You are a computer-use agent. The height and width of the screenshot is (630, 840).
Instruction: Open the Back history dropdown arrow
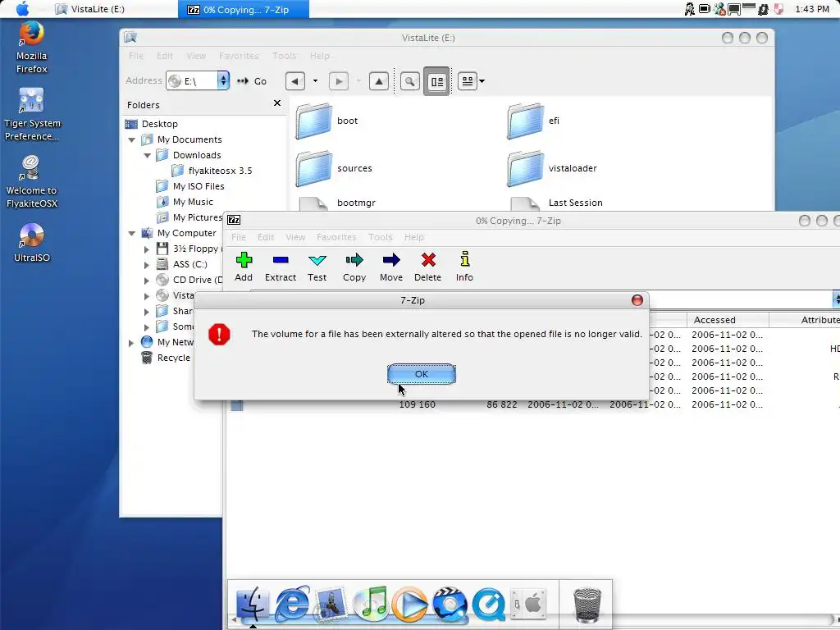[315, 81]
